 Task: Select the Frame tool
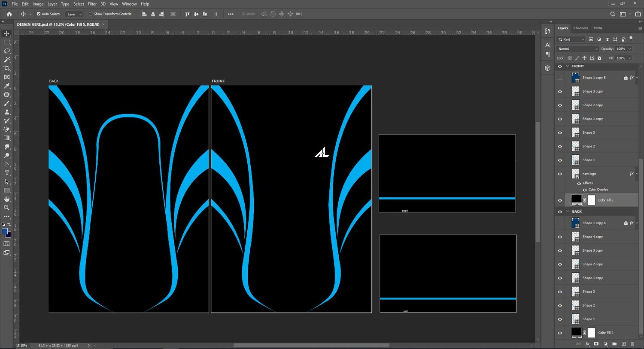pos(7,77)
